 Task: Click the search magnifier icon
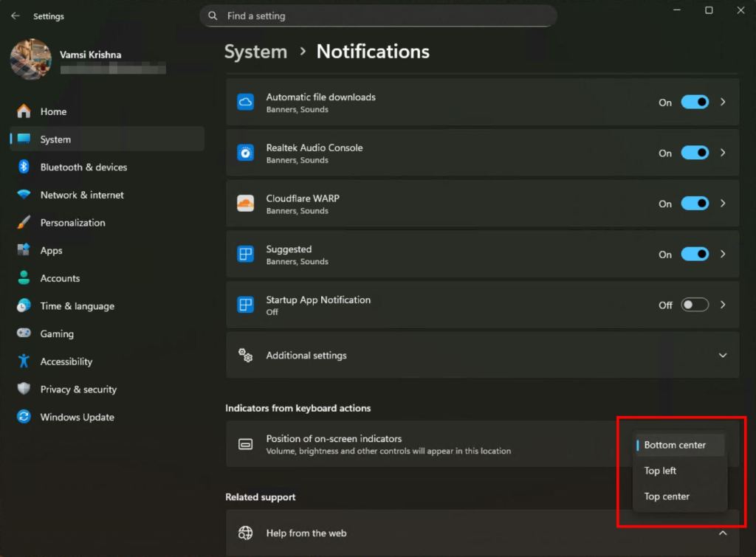tap(213, 16)
